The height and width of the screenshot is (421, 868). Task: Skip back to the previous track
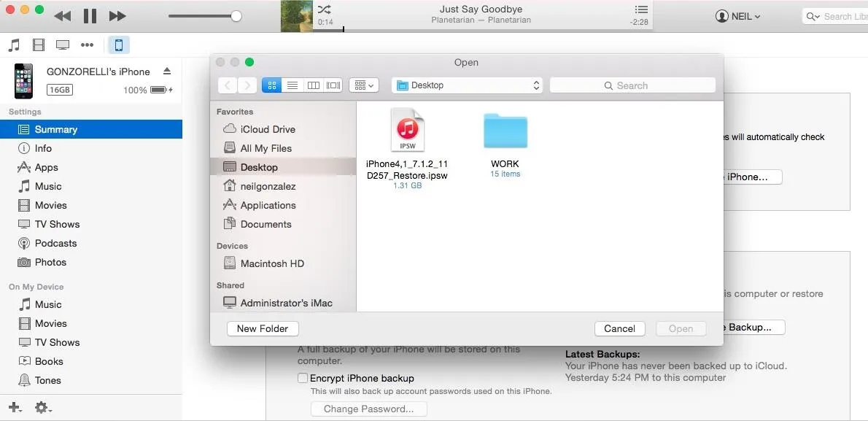click(x=62, y=16)
